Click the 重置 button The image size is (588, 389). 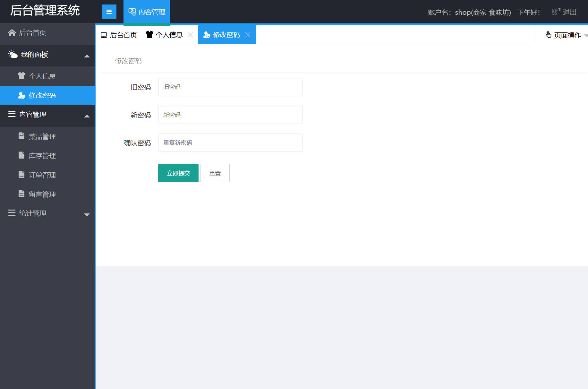(x=215, y=173)
